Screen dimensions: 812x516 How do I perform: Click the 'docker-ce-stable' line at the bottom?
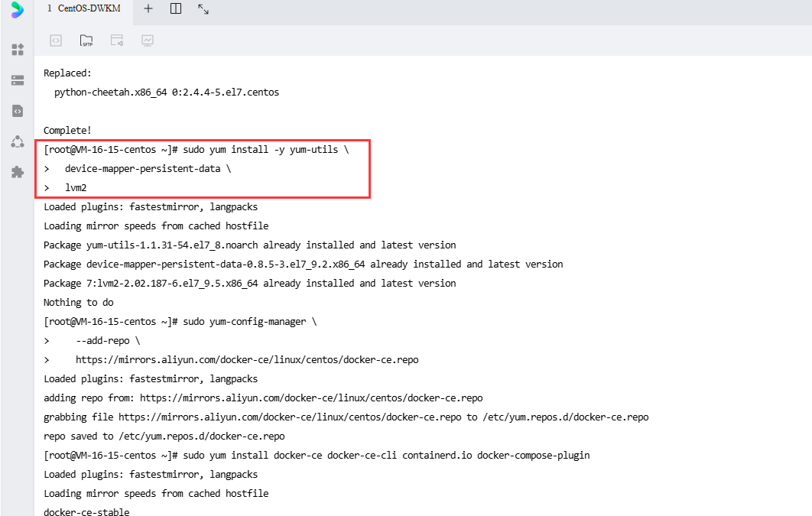point(86,511)
